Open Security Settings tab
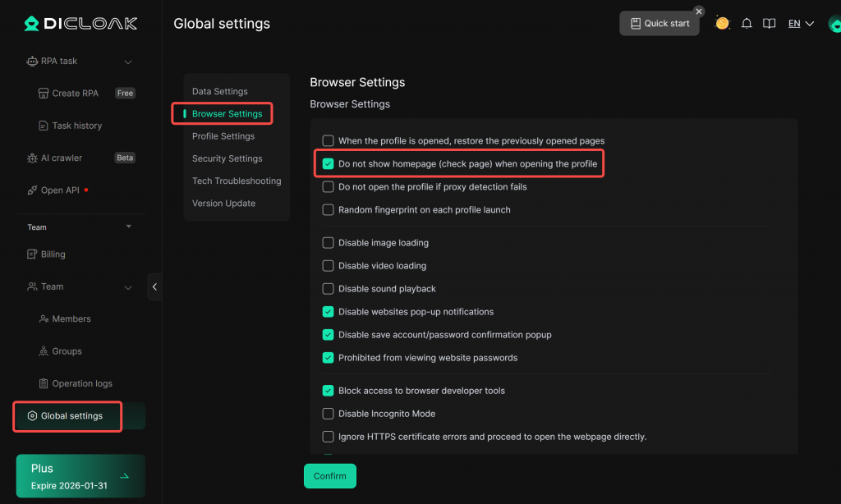Screen dimensions: 841x504 point(227,158)
